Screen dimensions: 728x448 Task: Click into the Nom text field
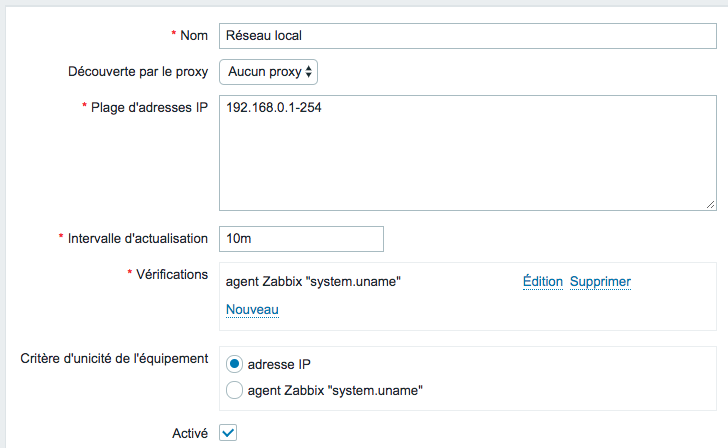[x=468, y=36]
